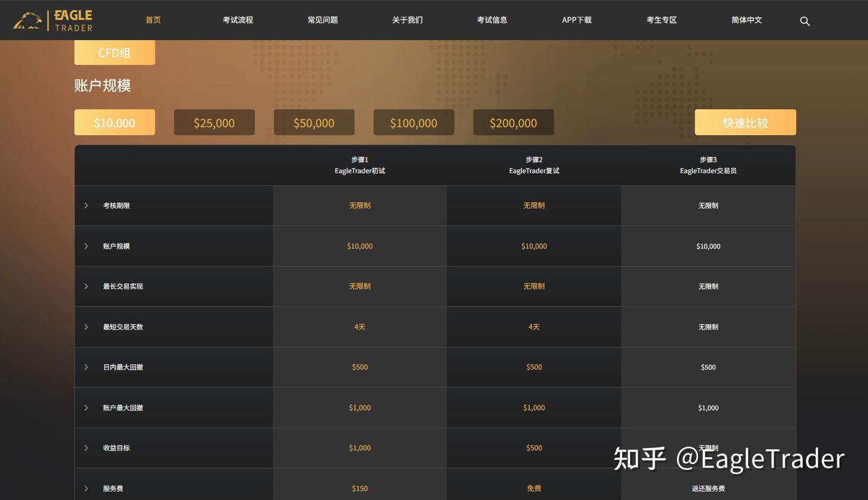Click $500 收益目标 value in 步骤2
This screenshot has width=868, height=500.
(534, 448)
